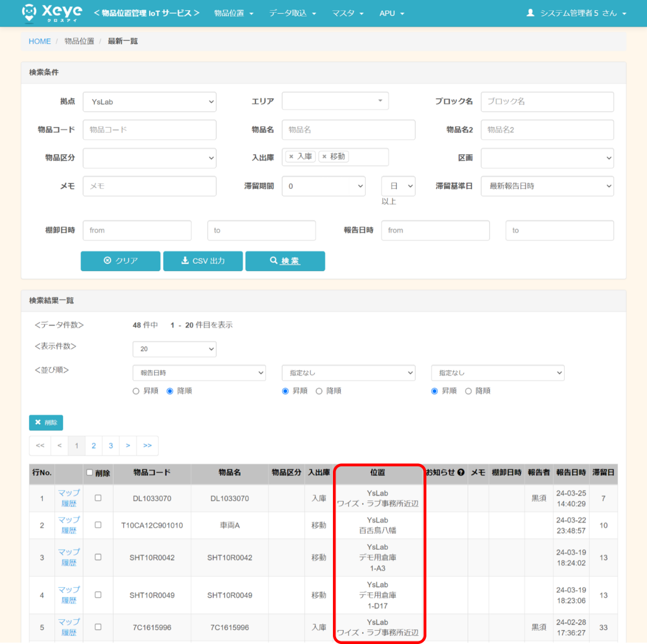Screen dimensions: 647x644
Task: Click the HOME breadcrumb link
Action: (40, 41)
